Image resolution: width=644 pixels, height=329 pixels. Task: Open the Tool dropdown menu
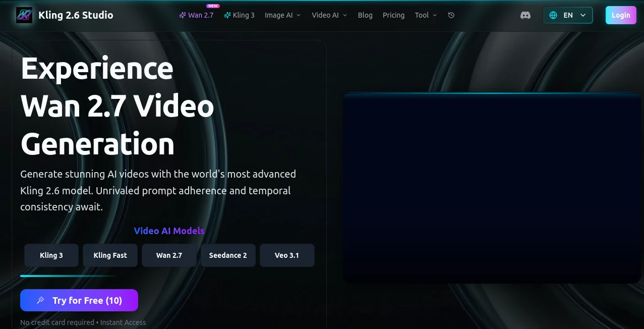[426, 15]
